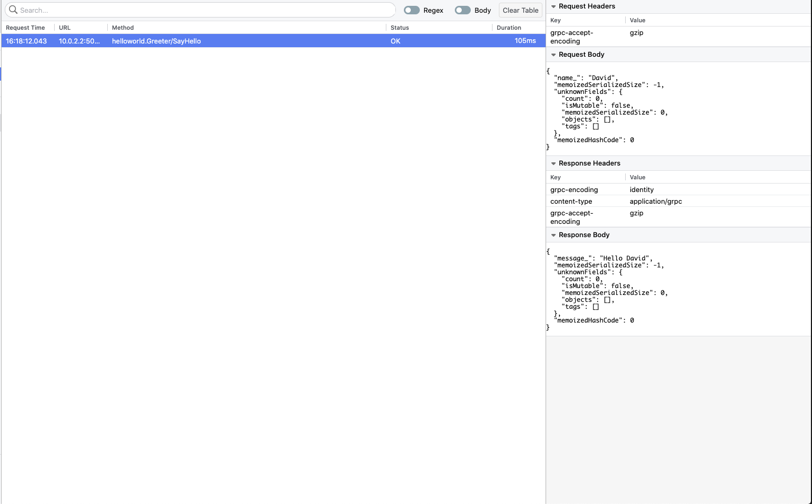Viewport: 812px width, 504px height.
Task: Sort by URL column header
Action: click(x=65, y=28)
